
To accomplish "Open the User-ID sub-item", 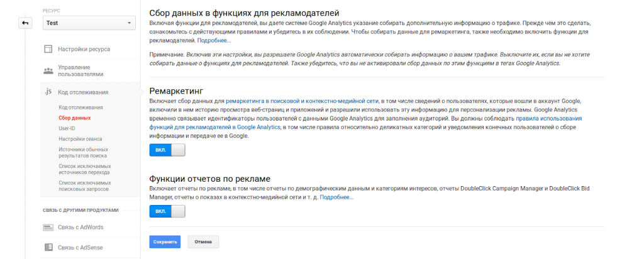I will pyautogui.click(x=67, y=128).
